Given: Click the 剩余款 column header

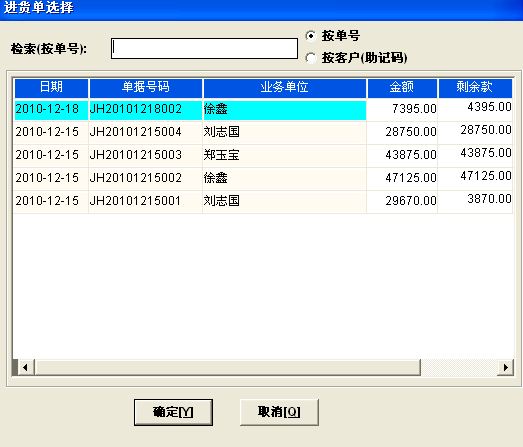Looking at the screenshot, I should tap(475, 88).
